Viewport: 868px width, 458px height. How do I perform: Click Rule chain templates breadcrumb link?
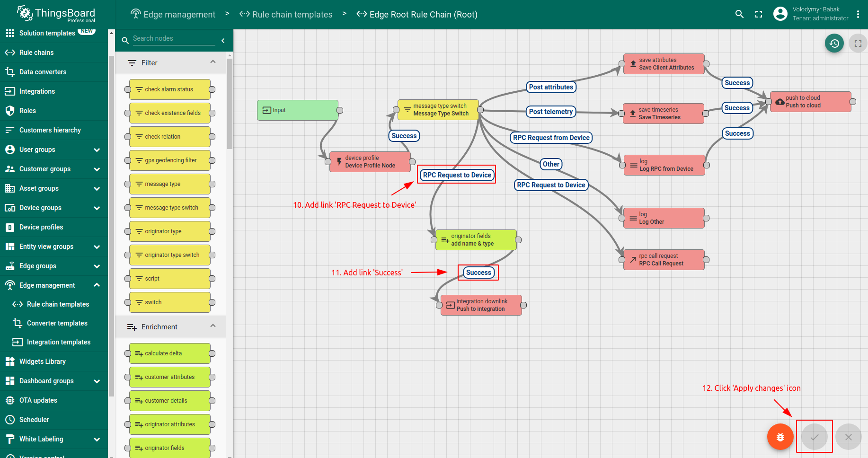point(286,14)
